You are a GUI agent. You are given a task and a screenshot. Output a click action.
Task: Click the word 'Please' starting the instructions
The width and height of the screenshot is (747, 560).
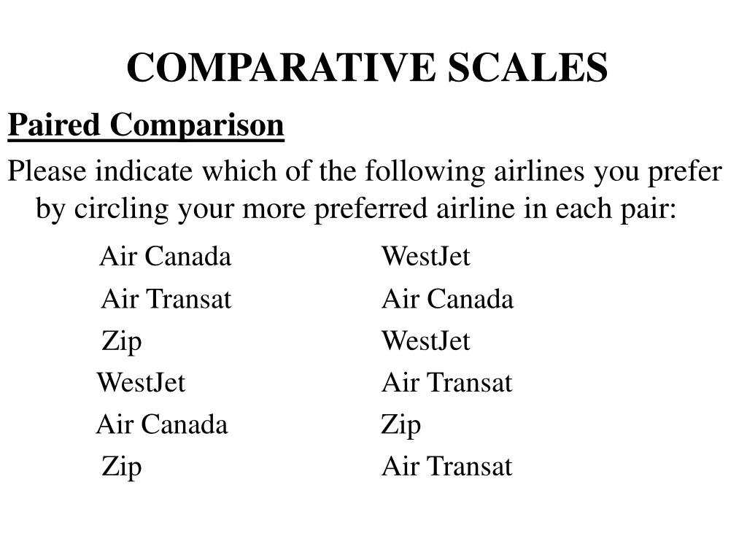coord(47,171)
